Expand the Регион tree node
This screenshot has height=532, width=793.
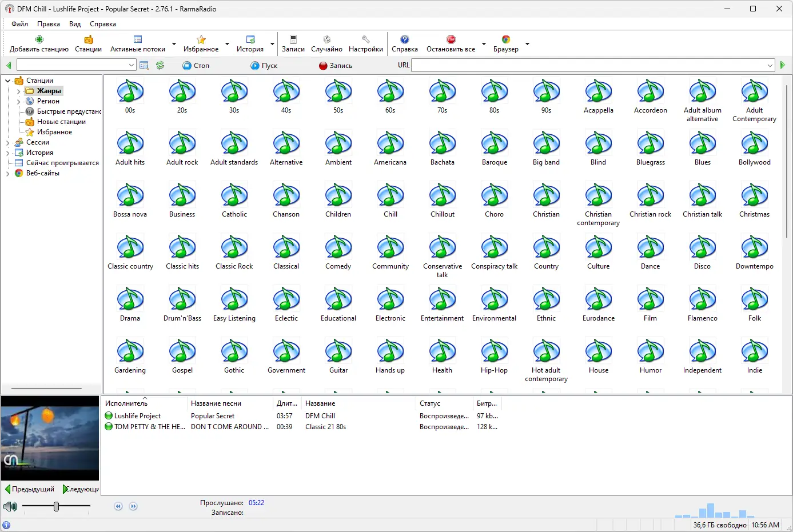[x=18, y=101]
